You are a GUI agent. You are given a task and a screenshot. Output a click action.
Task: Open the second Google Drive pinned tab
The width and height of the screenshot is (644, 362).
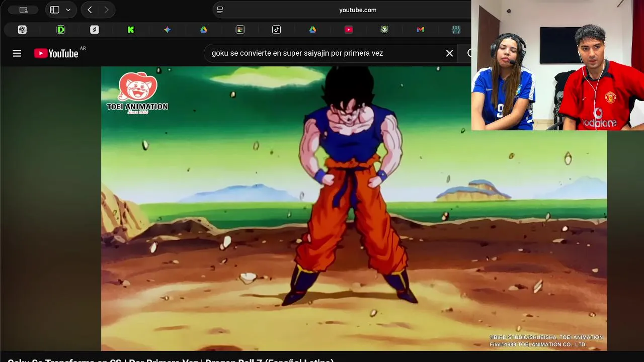coord(312,30)
